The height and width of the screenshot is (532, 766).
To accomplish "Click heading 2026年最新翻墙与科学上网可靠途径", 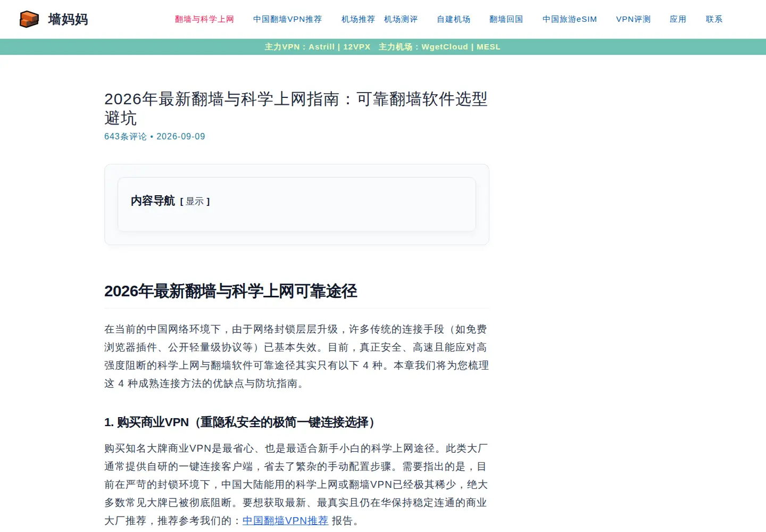I will coord(231,292).
